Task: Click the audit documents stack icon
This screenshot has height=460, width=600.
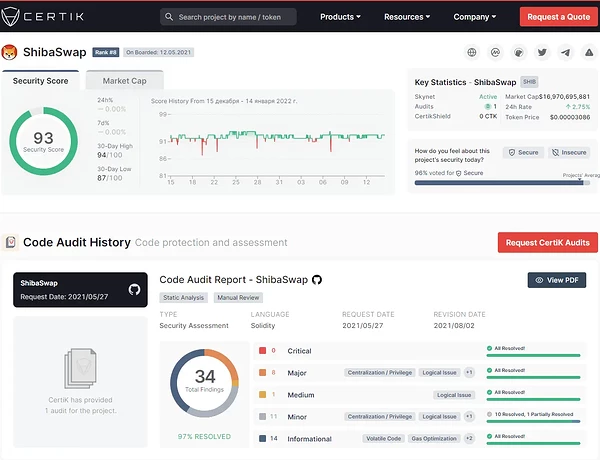Action: [x=80, y=368]
